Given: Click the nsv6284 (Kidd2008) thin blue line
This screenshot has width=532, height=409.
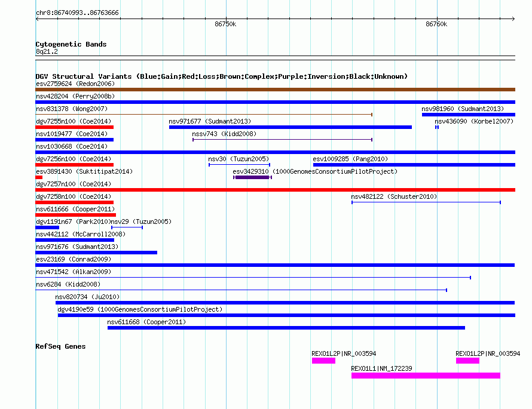Looking at the screenshot, I should (x=241, y=290).
